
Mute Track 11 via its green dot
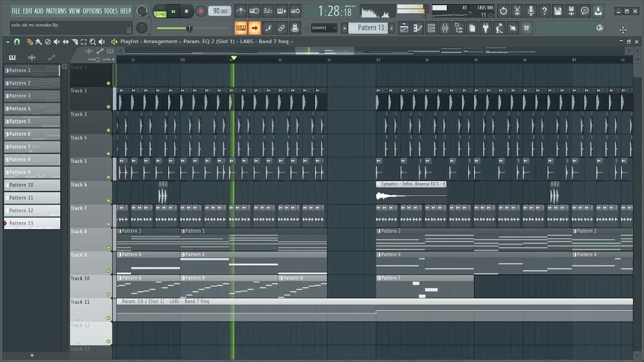[108, 318]
